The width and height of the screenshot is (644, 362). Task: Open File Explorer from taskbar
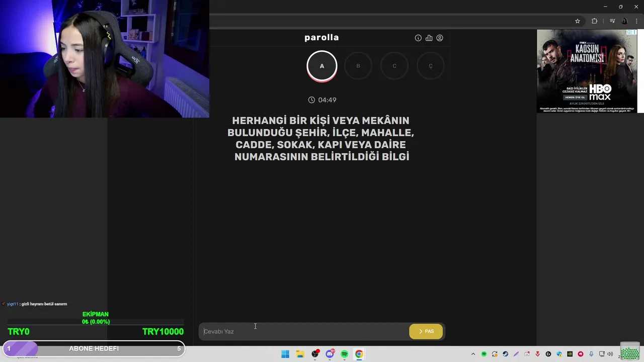click(x=300, y=354)
